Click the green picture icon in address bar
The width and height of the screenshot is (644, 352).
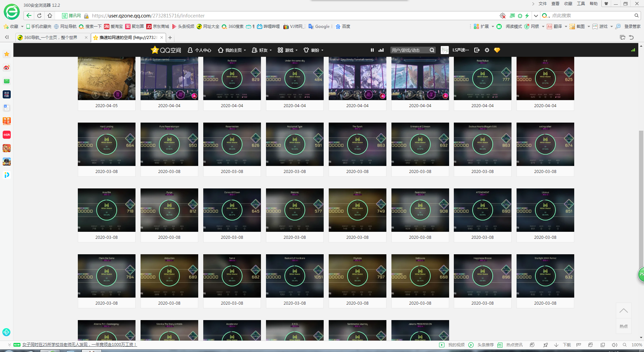(512, 16)
